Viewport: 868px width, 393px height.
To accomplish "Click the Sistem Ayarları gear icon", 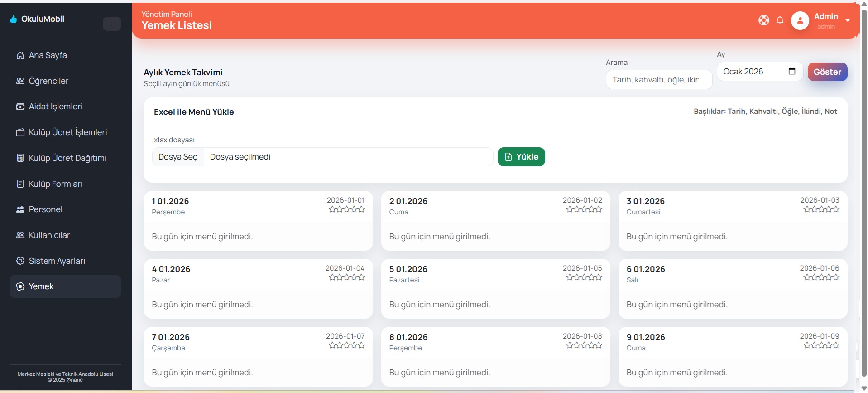I will pos(20,261).
